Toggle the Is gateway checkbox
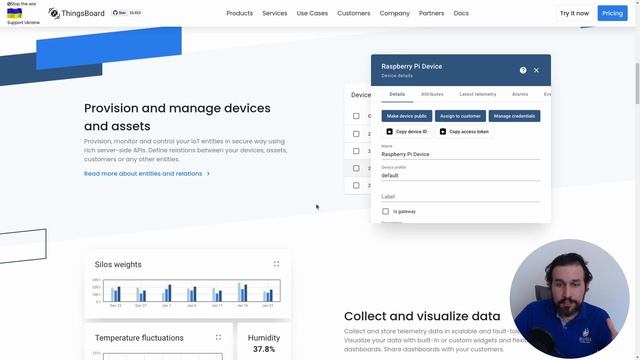 tap(385, 211)
